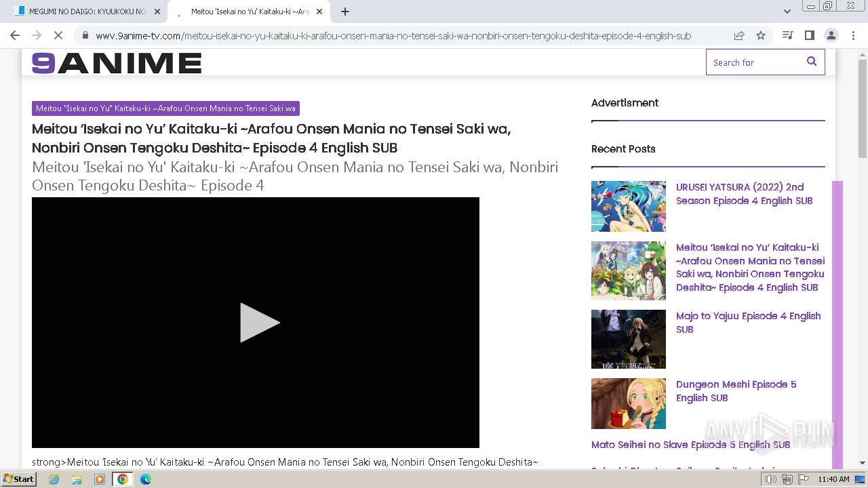Show desktop button at taskbar end

coord(861,479)
